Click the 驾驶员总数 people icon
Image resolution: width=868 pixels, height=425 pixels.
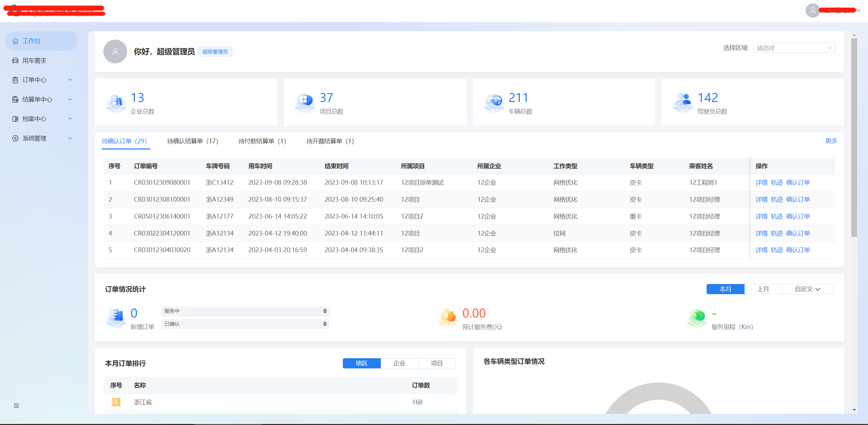click(683, 103)
